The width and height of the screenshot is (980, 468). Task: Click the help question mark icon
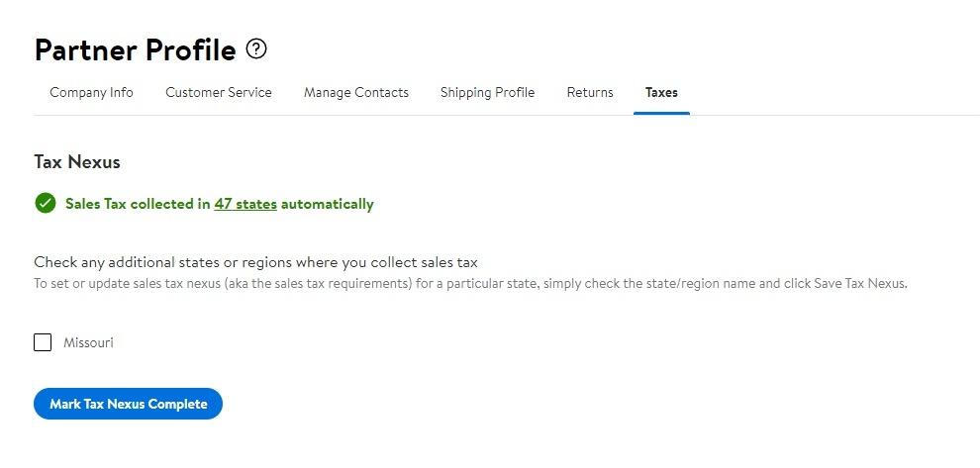(x=256, y=48)
